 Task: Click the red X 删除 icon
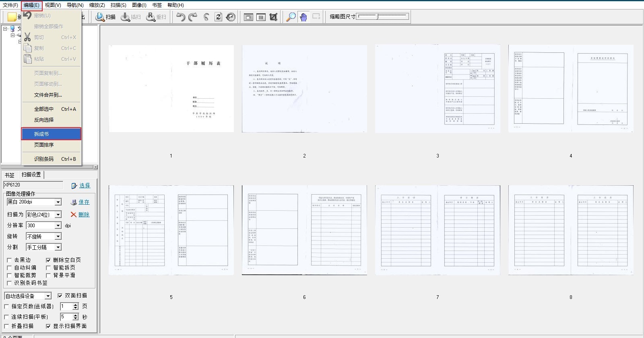[73, 215]
